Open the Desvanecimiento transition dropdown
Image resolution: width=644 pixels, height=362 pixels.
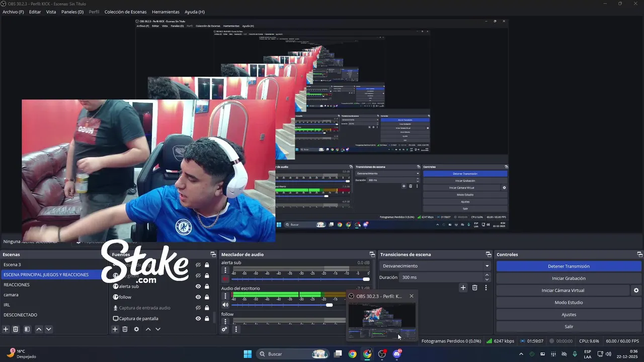coord(436,266)
